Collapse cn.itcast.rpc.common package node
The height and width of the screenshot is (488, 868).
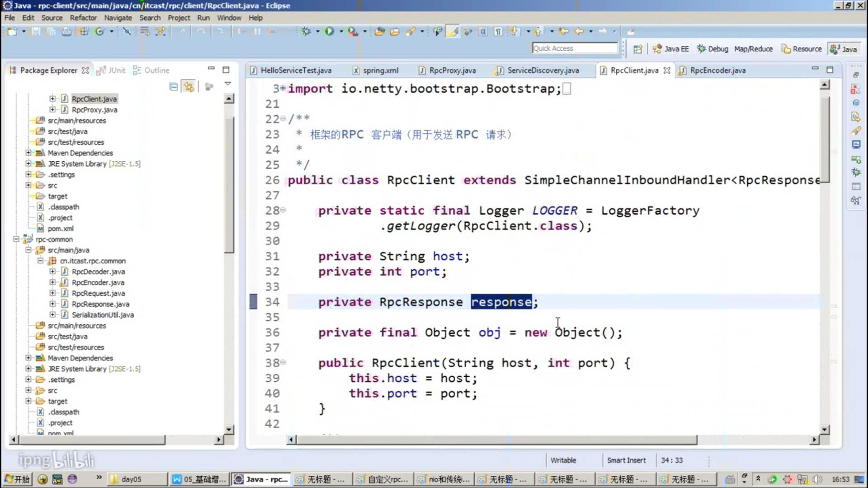40,261
